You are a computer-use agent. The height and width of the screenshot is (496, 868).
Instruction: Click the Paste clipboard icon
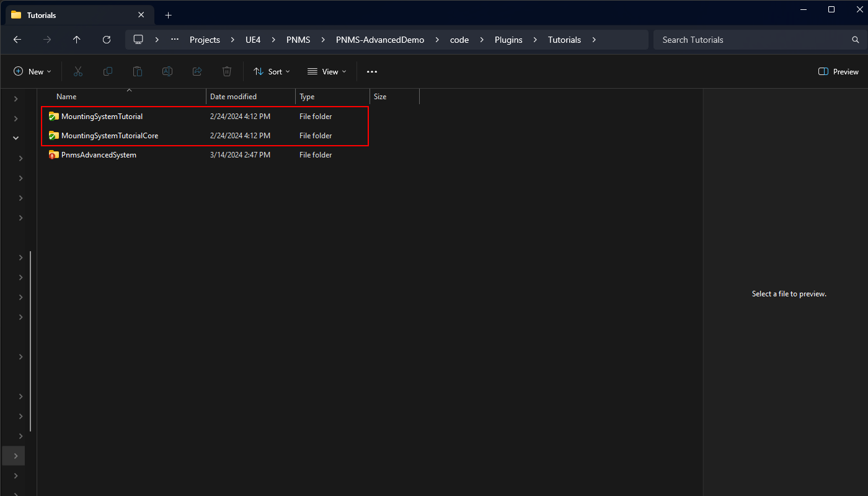(x=138, y=72)
